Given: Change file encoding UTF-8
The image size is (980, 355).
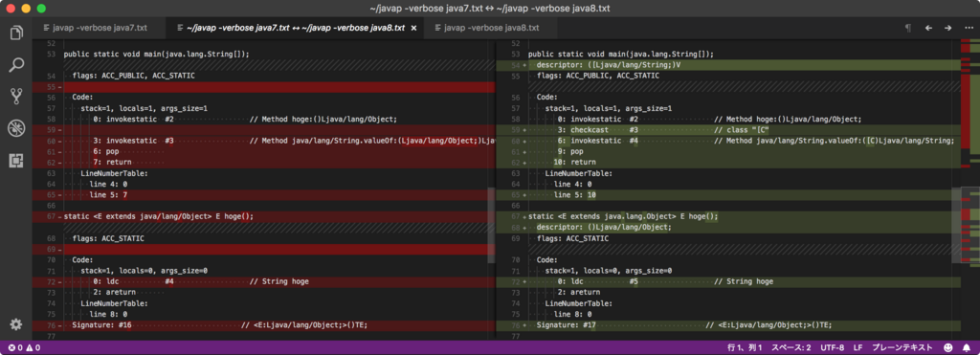Looking at the screenshot, I should click(x=833, y=347).
